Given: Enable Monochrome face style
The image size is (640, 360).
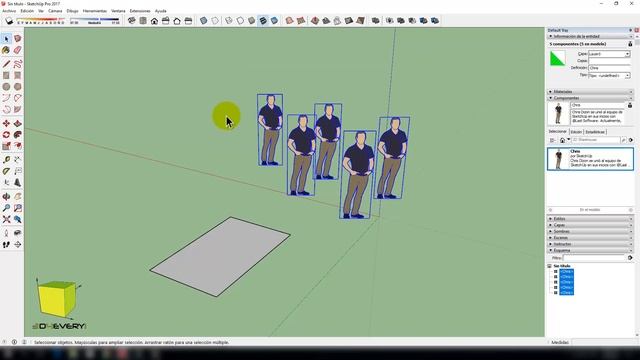Looking at the screenshot, I should (275, 20).
